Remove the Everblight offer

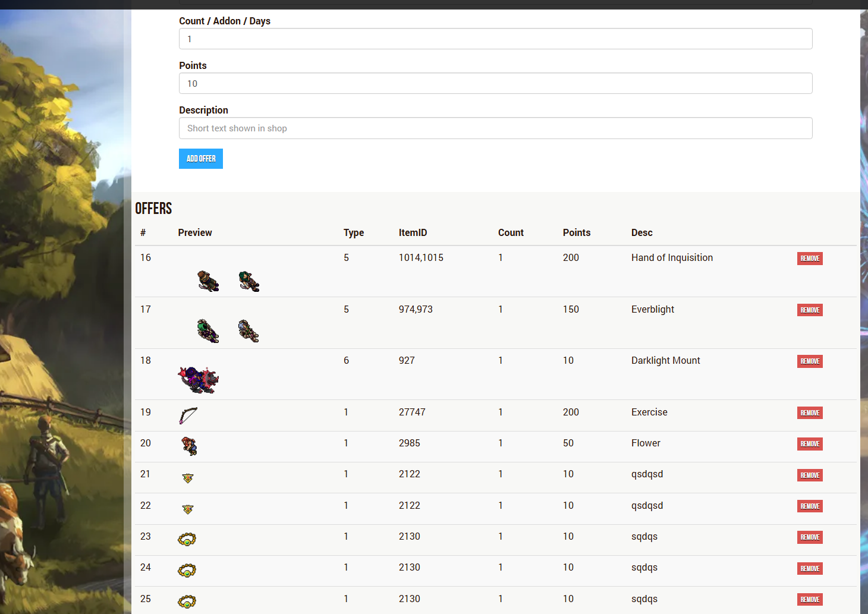(x=810, y=310)
